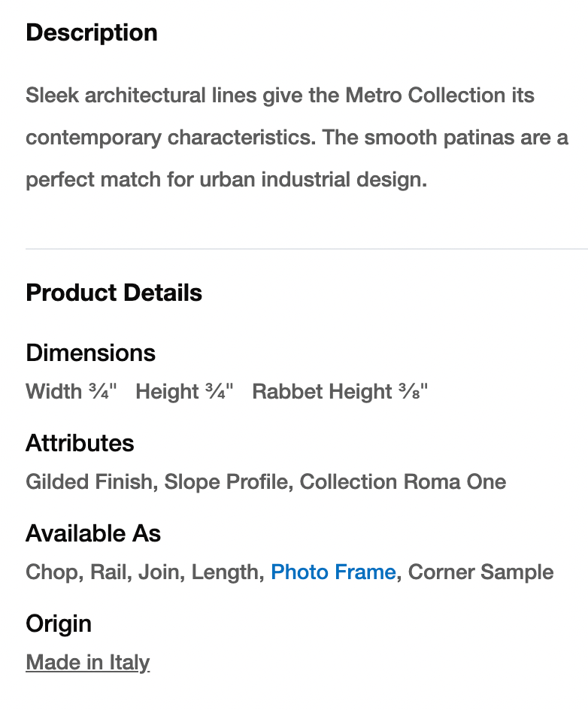
Task: Select the "Length" availability option
Action: point(226,572)
